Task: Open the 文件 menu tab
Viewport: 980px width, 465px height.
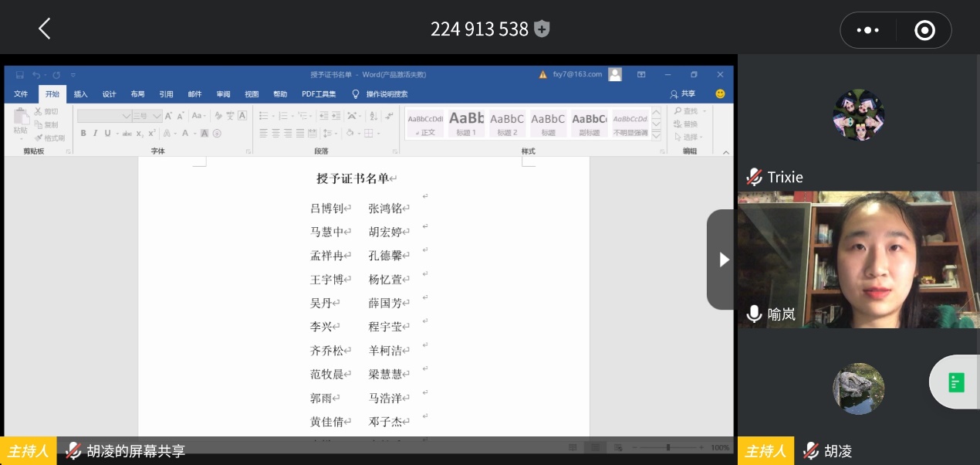Action: pyautogui.click(x=21, y=94)
